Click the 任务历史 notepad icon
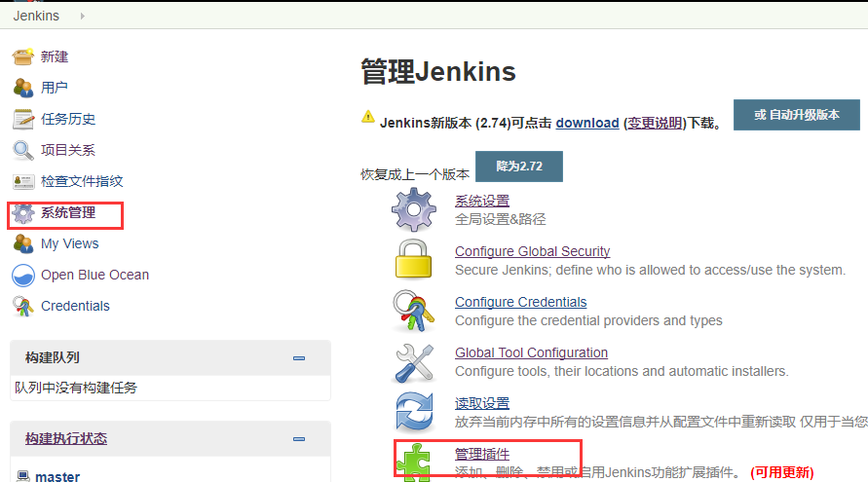This screenshot has width=868, height=482. pyautogui.click(x=22, y=119)
